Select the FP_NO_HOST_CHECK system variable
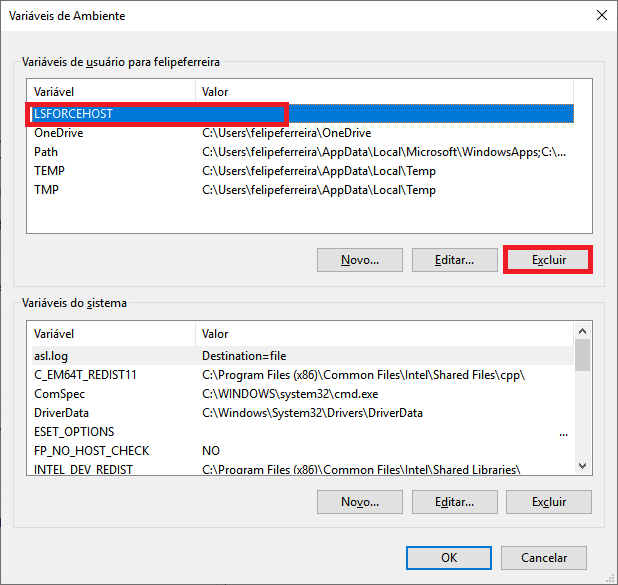Viewport: 618px width, 585px height. [x=302, y=450]
